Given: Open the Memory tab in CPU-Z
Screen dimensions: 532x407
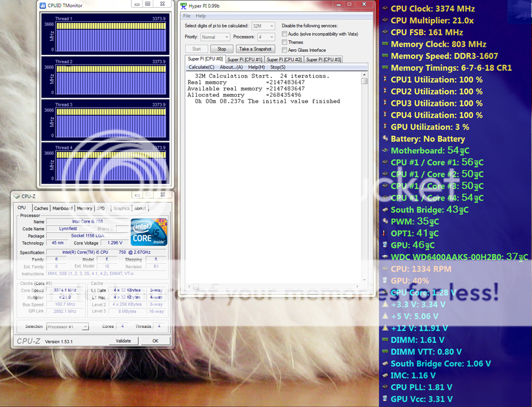Looking at the screenshot, I should coord(85,208).
